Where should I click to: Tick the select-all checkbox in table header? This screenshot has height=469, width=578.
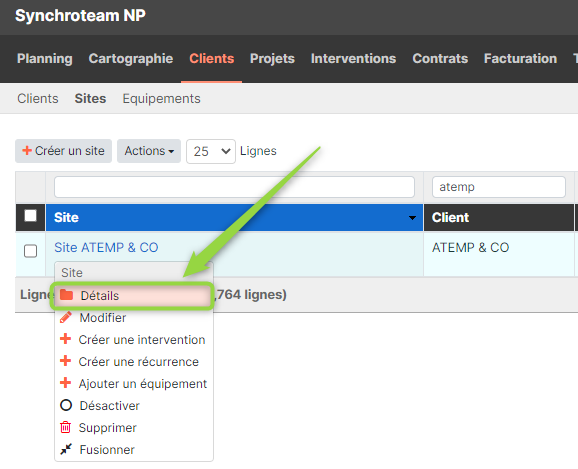(x=30, y=216)
